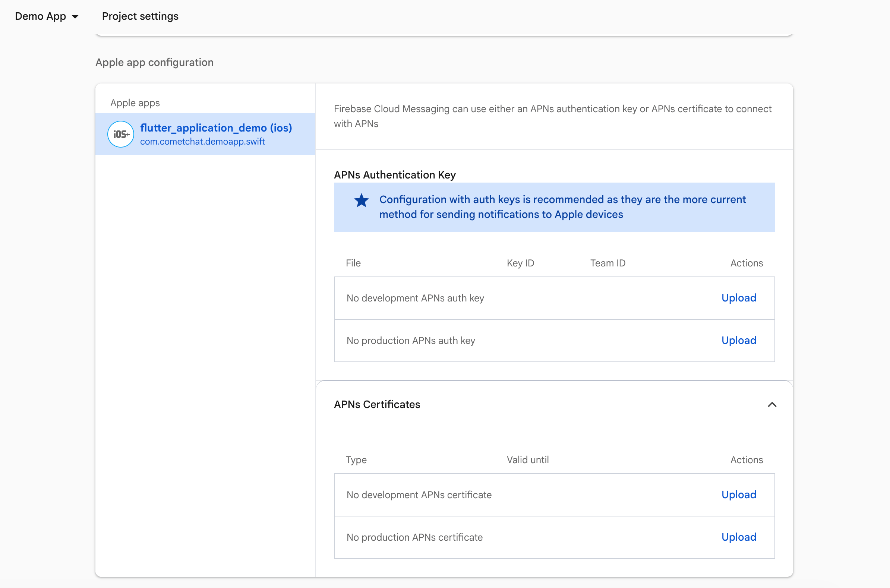Click 'No production APNs certificate' text
The width and height of the screenshot is (890, 588).
414,537
